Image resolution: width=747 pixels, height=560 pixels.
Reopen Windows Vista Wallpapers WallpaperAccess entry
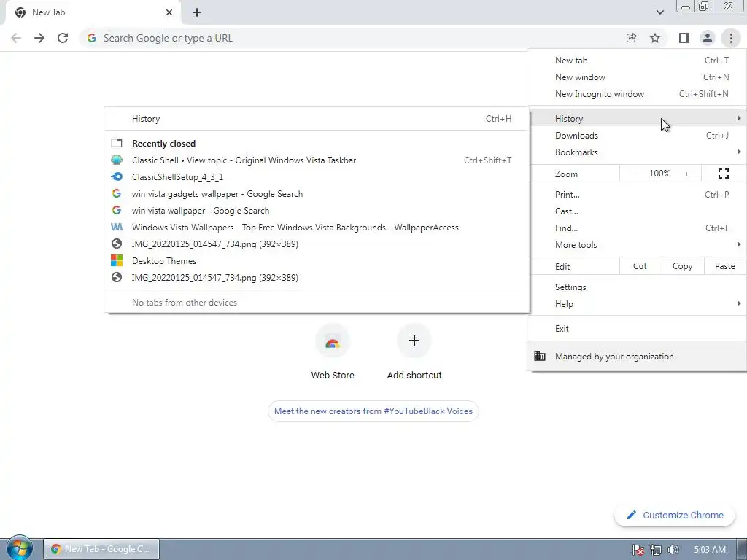click(317, 227)
